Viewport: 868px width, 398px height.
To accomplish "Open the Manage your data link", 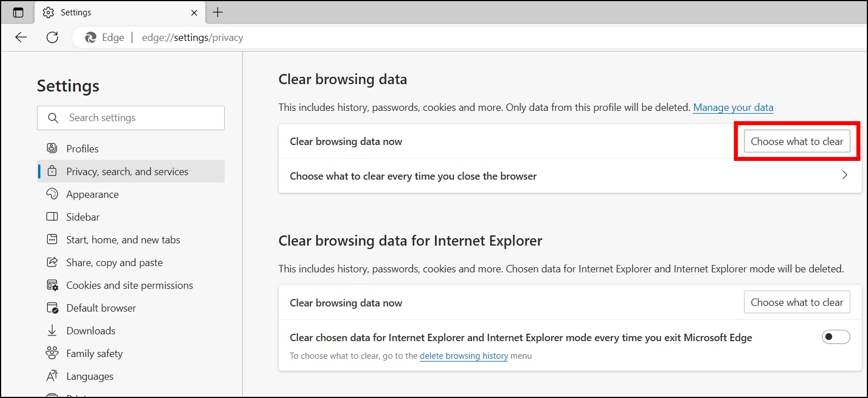I will coord(733,107).
